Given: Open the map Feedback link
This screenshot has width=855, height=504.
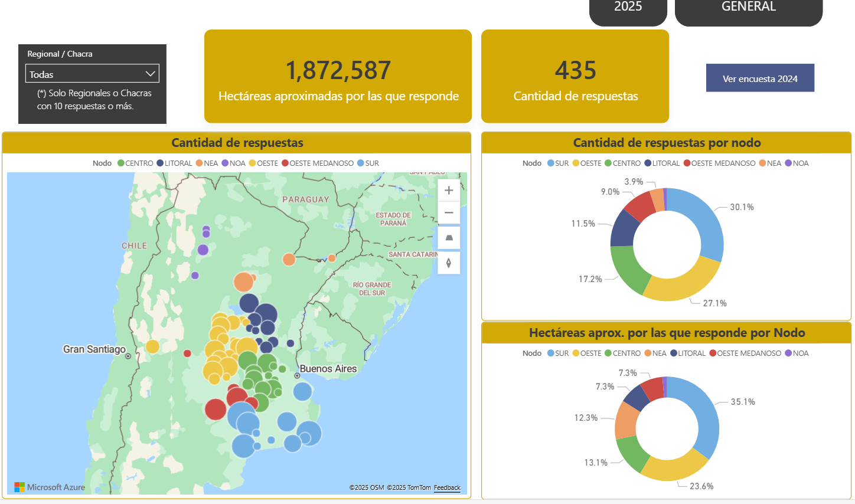Looking at the screenshot, I should [x=447, y=487].
